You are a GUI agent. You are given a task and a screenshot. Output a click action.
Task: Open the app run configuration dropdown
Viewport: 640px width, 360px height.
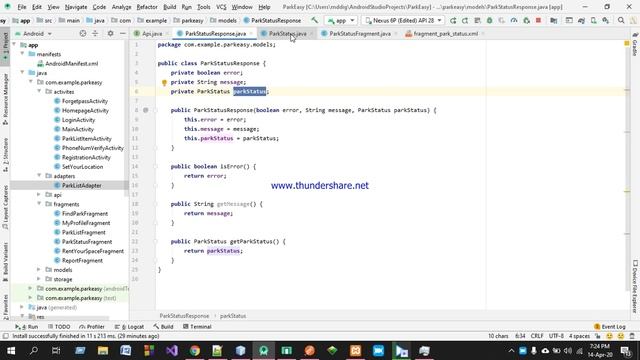[x=341, y=20]
